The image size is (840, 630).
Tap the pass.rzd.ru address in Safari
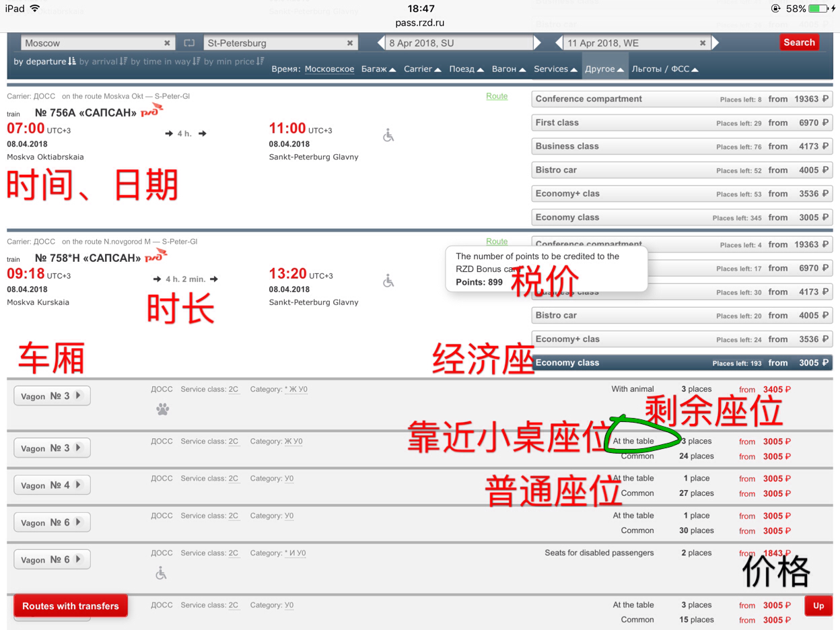point(420,22)
